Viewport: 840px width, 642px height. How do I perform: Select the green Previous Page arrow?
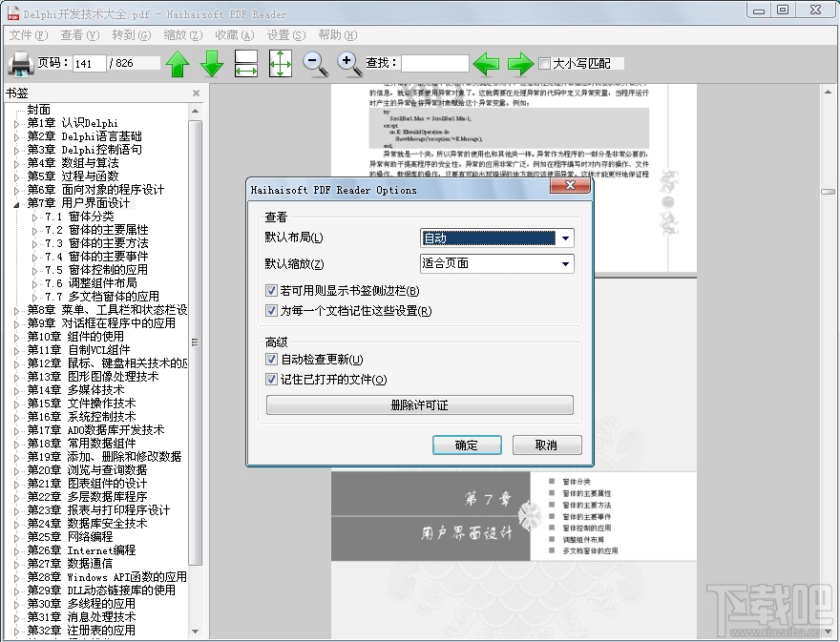click(x=178, y=63)
